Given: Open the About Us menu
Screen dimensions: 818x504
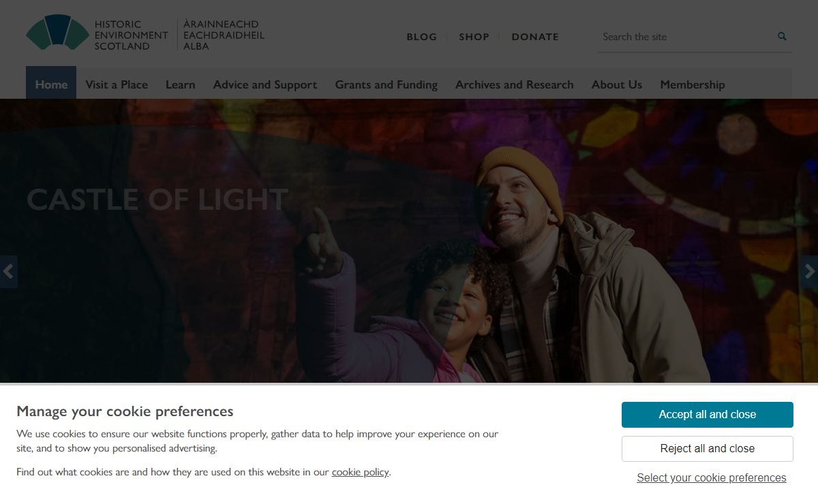Looking at the screenshot, I should pos(616,84).
